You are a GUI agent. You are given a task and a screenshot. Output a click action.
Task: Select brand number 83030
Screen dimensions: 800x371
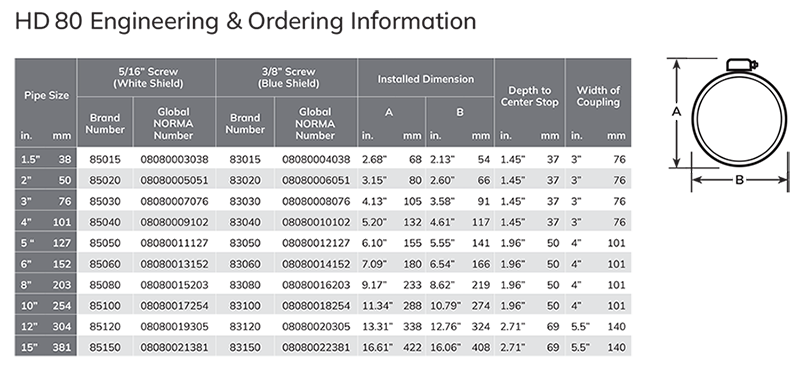pyautogui.click(x=245, y=201)
